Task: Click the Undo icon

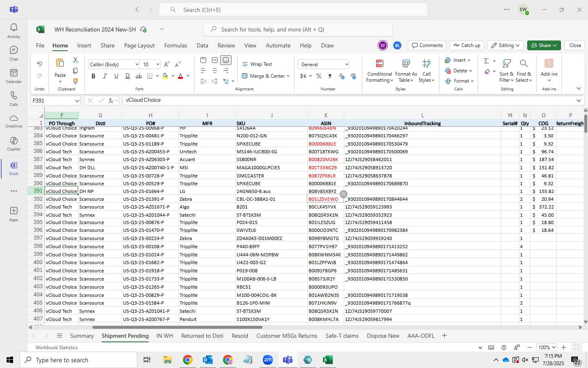Action: pyautogui.click(x=40, y=64)
